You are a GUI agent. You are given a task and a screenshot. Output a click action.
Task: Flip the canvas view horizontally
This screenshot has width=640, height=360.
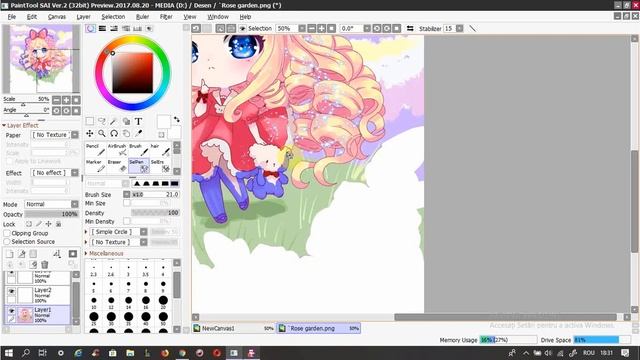coord(410,28)
